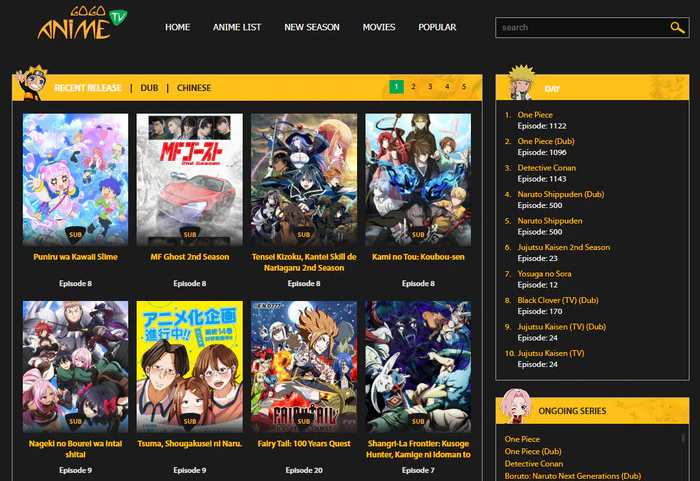Click SUB badge on Shangri-La Frontier poster
Screen dimensions: 700x481
pyautogui.click(x=418, y=421)
